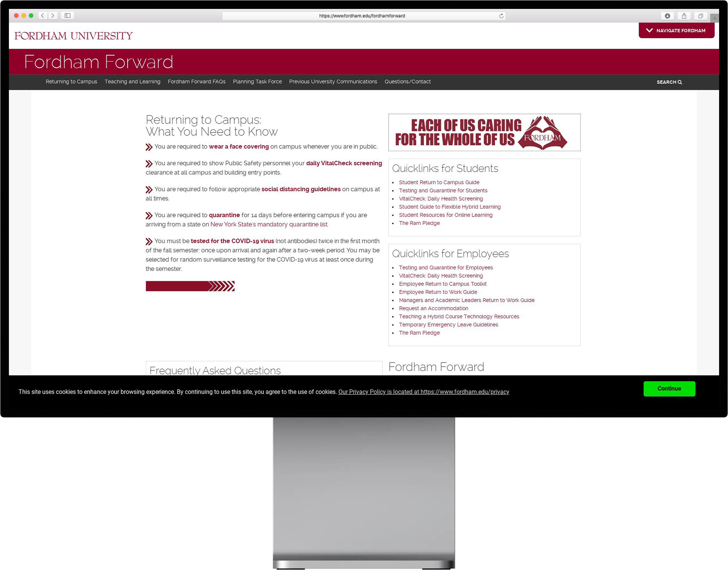The height and width of the screenshot is (570, 728).
Task: Open the Teaching and Learning nav menu item
Action: pyautogui.click(x=132, y=81)
